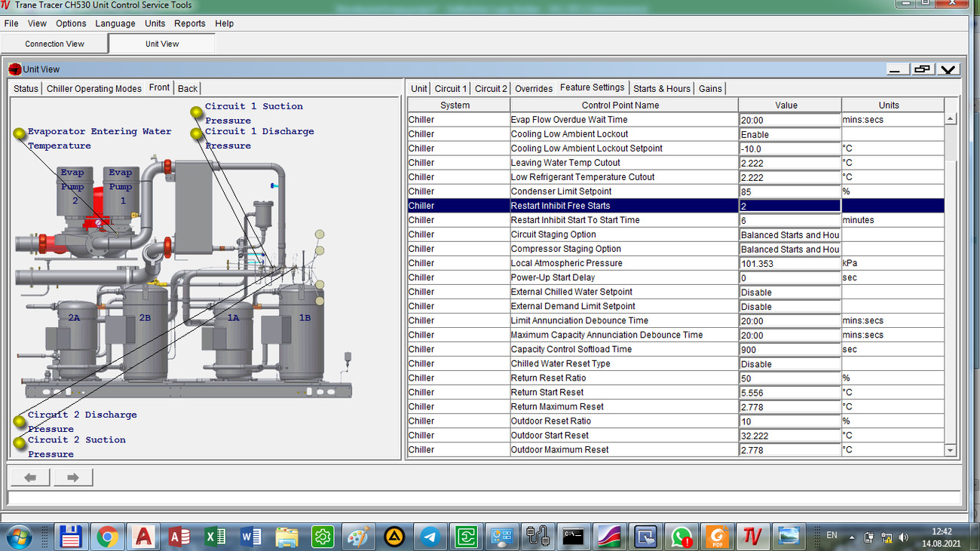The height and width of the screenshot is (551, 980).
Task: Switch to the Overrides tab
Action: [534, 88]
